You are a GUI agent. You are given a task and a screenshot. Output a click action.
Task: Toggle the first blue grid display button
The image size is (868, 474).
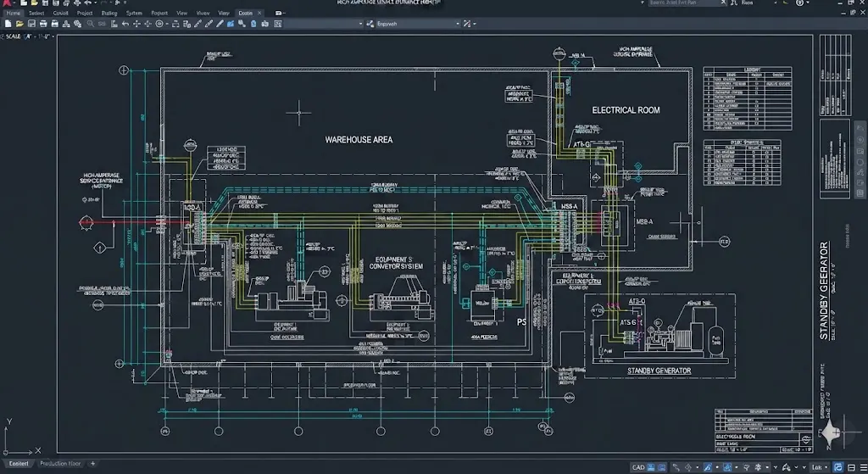coord(651,467)
